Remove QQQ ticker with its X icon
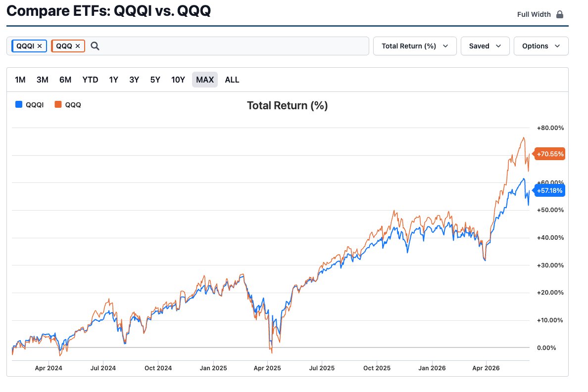 pos(78,46)
